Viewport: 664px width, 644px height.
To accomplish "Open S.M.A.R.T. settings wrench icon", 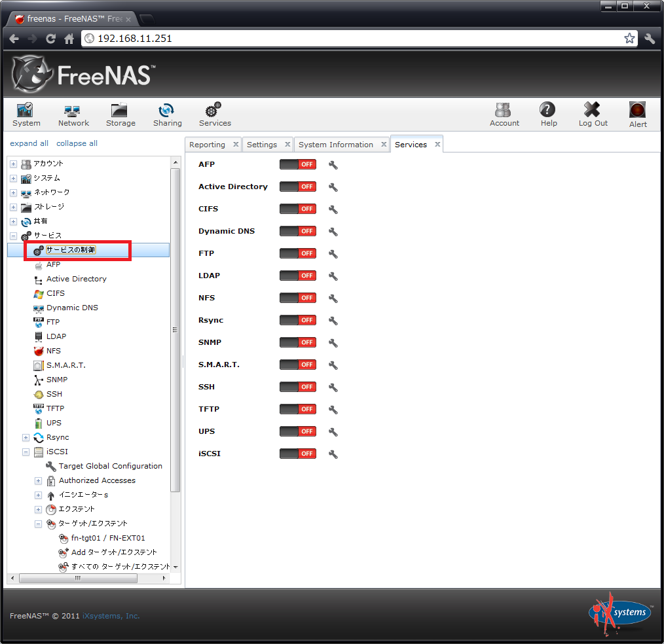I will click(333, 365).
